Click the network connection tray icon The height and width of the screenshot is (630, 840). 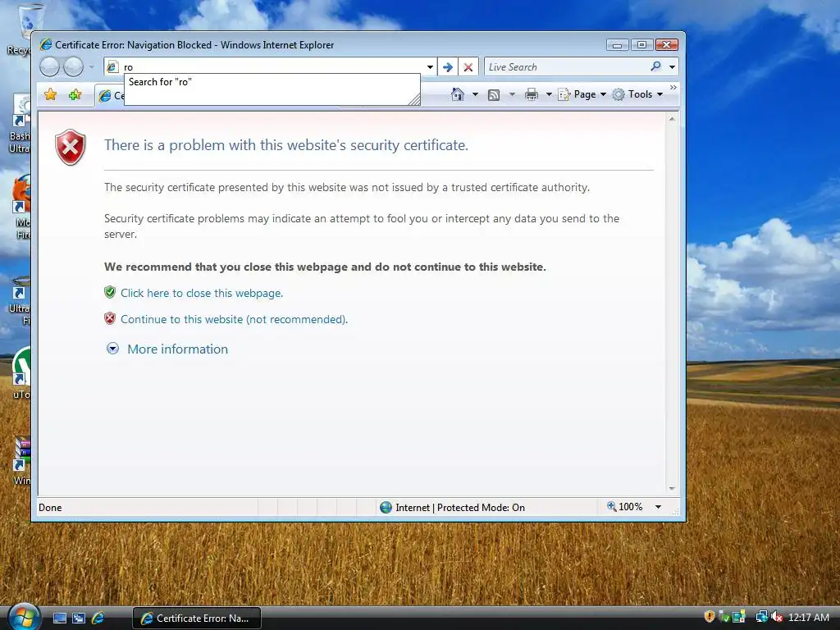761,617
